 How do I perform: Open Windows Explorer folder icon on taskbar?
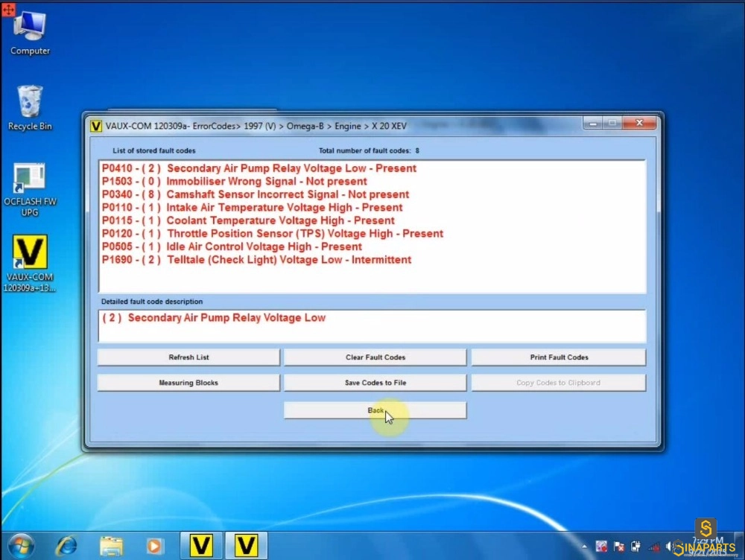coord(111,546)
